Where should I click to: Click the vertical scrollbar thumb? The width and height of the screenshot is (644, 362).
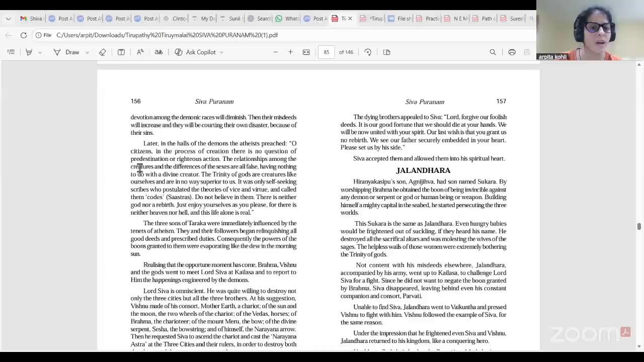(639, 227)
